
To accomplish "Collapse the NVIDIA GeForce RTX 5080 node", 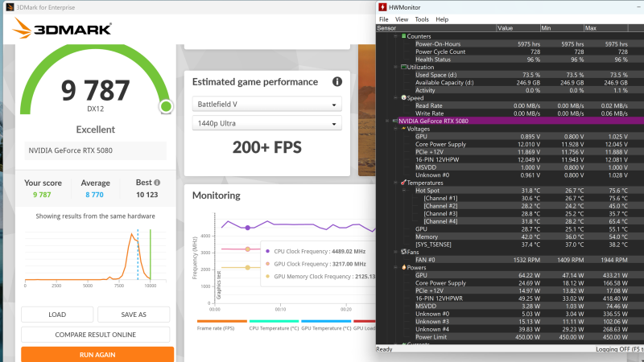I will (x=387, y=121).
